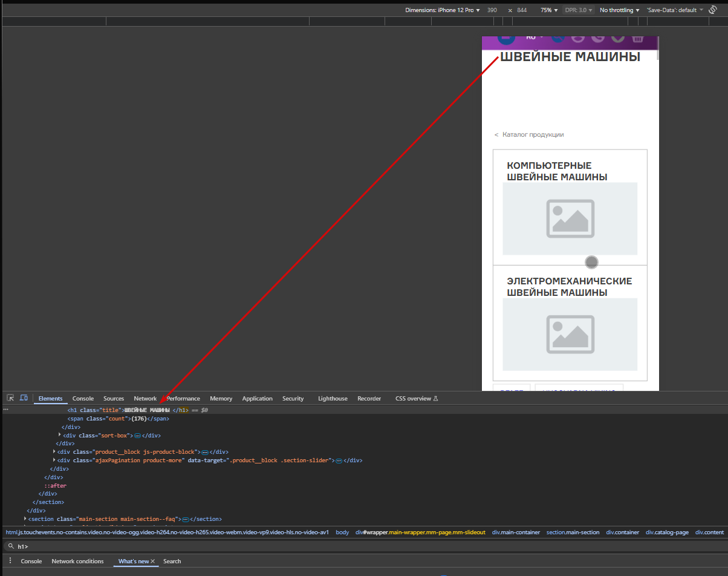Open the 75% zoom dropdown
728x576 pixels.
pyautogui.click(x=549, y=10)
